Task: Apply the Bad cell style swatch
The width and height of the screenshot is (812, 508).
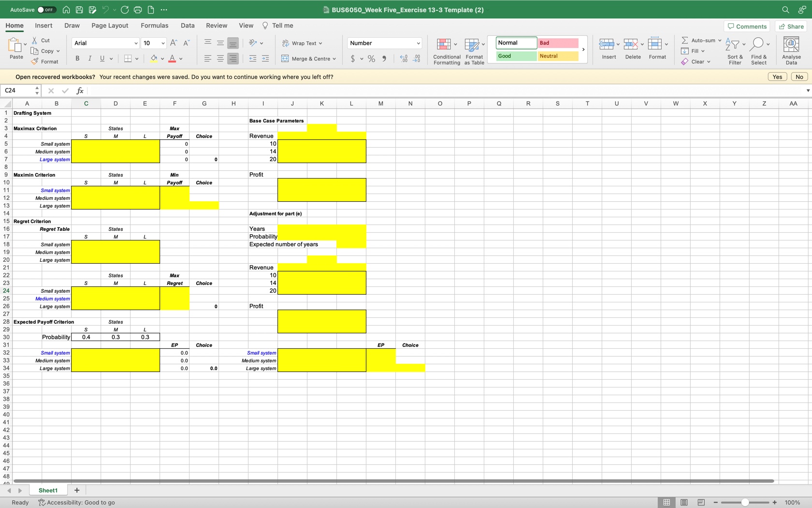Action: click(x=558, y=43)
